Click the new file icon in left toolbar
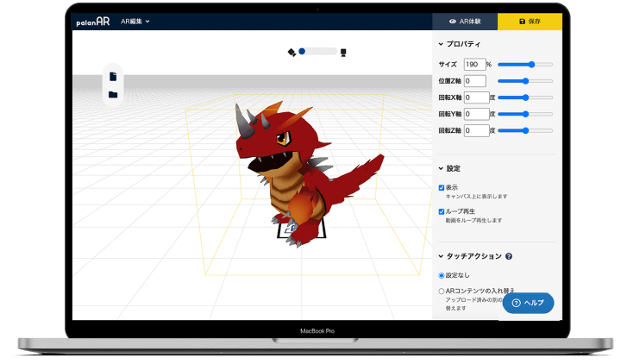 click(x=113, y=77)
